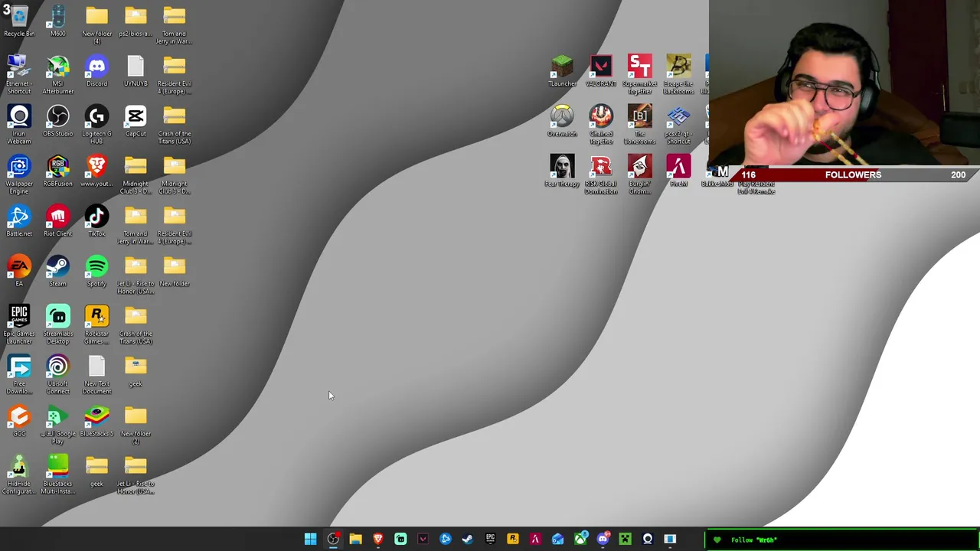This screenshot has height=551, width=980.
Task: Open the Google Play desktop shortcut
Action: tap(58, 425)
